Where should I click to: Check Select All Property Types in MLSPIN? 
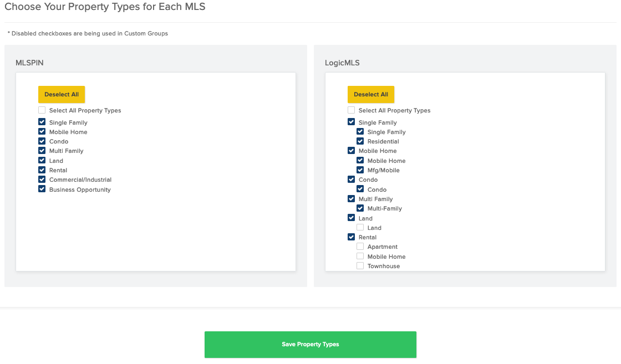42,110
